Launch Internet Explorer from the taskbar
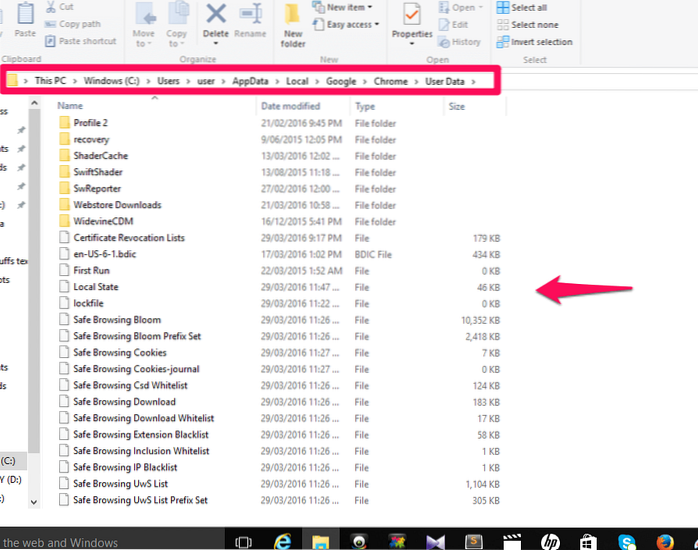 point(282,541)
